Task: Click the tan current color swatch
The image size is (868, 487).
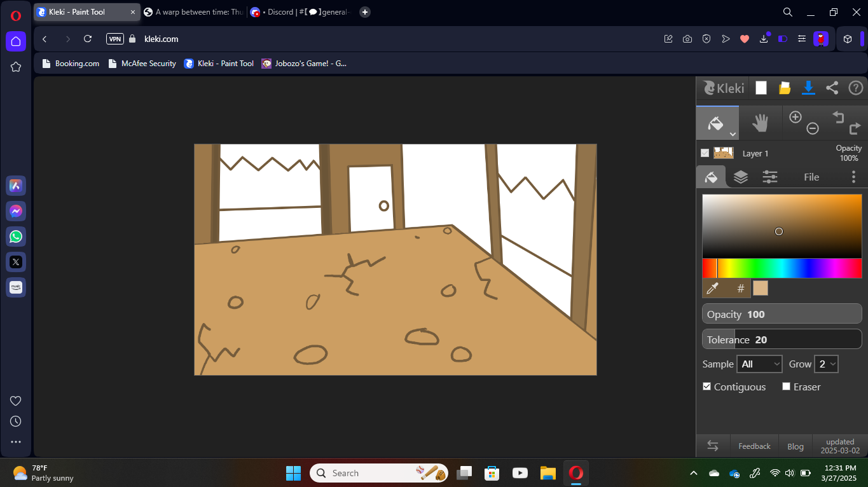Action: 760,289
